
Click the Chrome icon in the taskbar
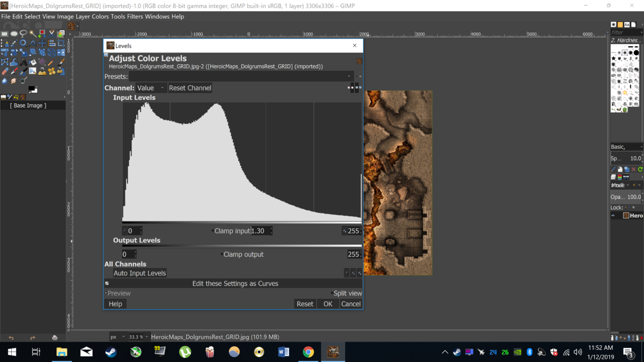click(308, 352)
